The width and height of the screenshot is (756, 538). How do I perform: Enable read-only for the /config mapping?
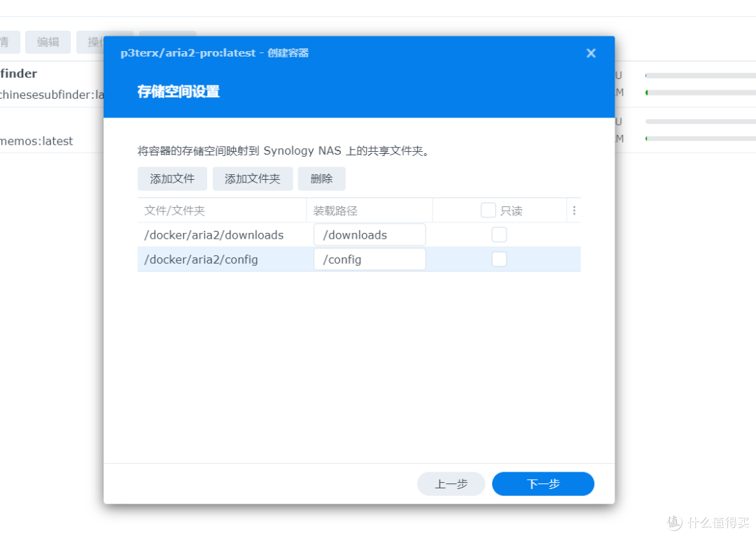pos(499,259)
